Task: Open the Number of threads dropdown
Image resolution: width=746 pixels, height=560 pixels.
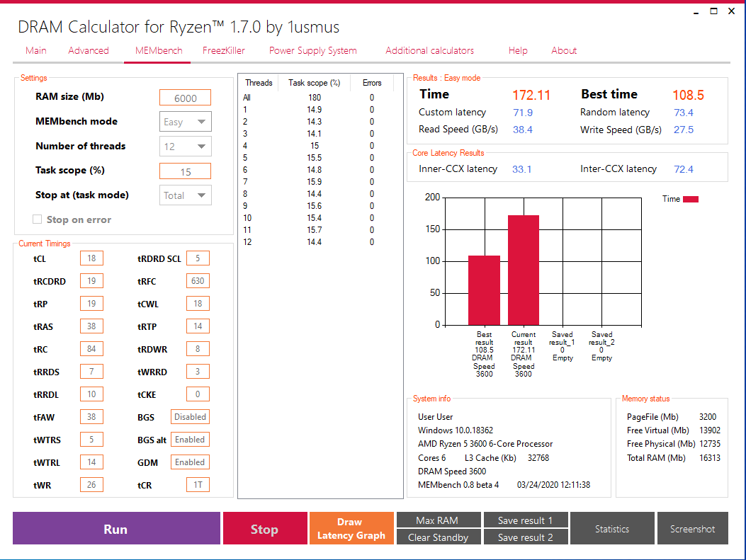Action: pyautogui.click(x=185, y=147)
